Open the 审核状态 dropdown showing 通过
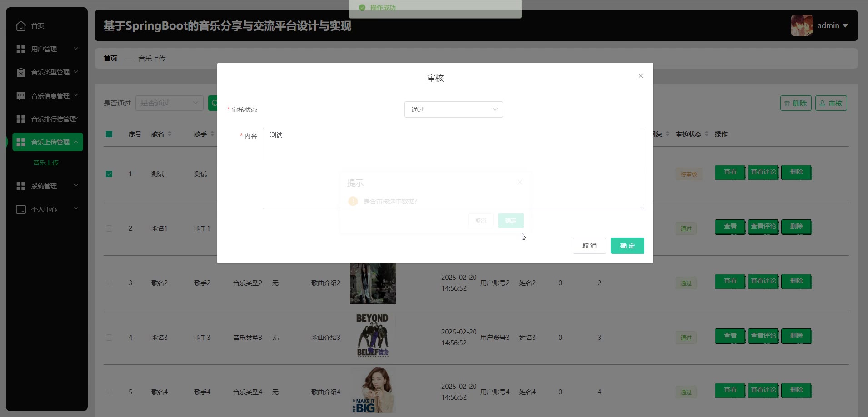Screen dimensions: 868x417 (454, 109)
